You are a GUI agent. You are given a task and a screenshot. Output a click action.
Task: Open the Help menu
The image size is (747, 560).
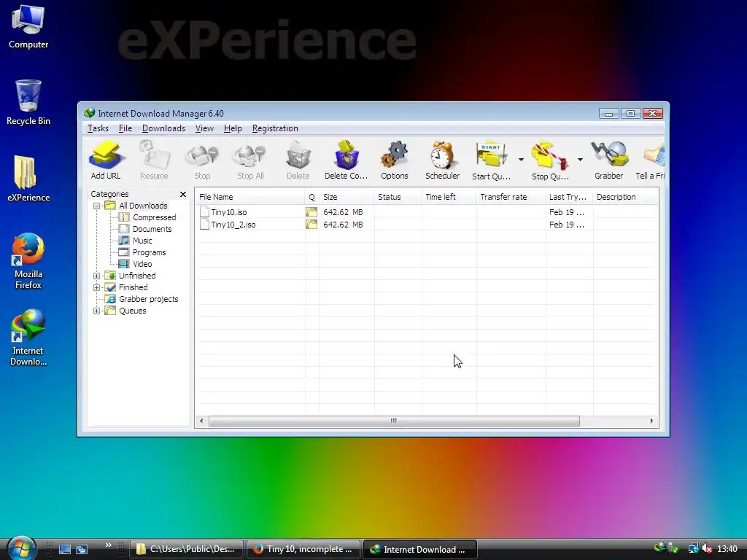[233, 128]
